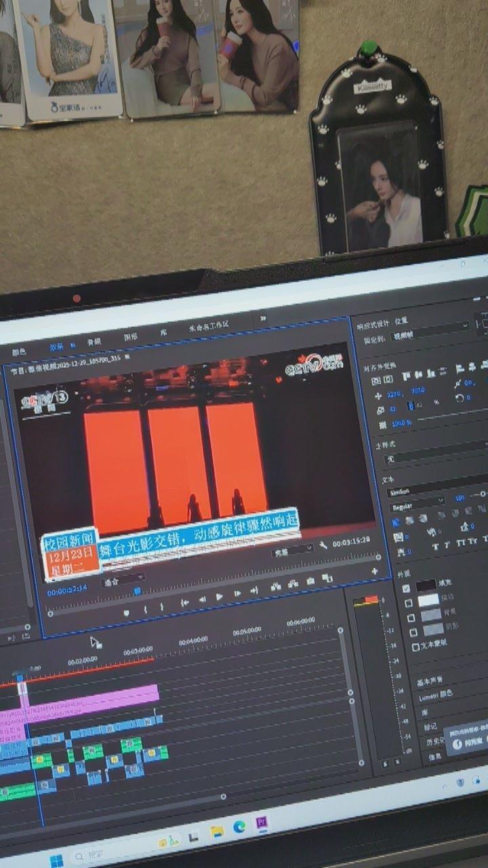The image size is (488, 868).
Task: Enable the 文本蒙版 text mask checkbox
Action: [x=416, y=647]
